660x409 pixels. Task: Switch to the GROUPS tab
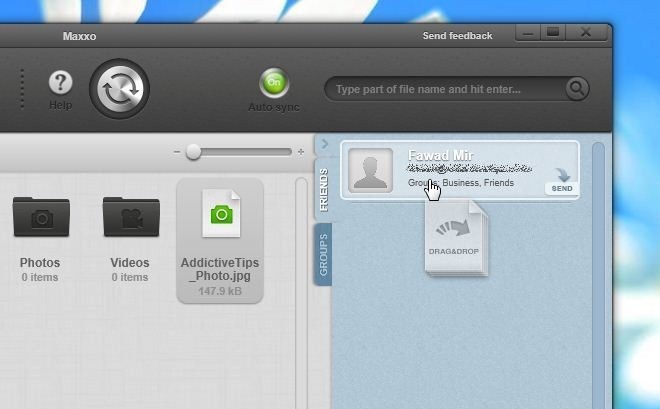(323, 255)
